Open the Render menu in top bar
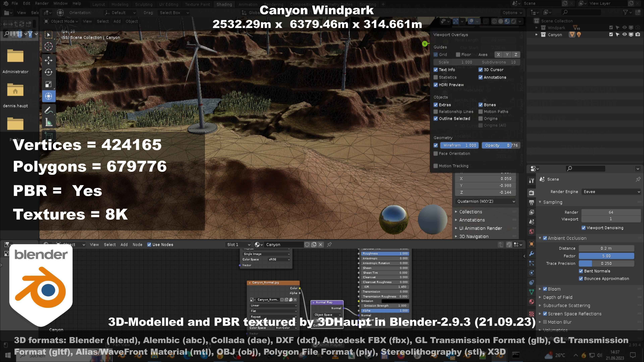The width and height of the screenshot is (644, 362). 41,4
